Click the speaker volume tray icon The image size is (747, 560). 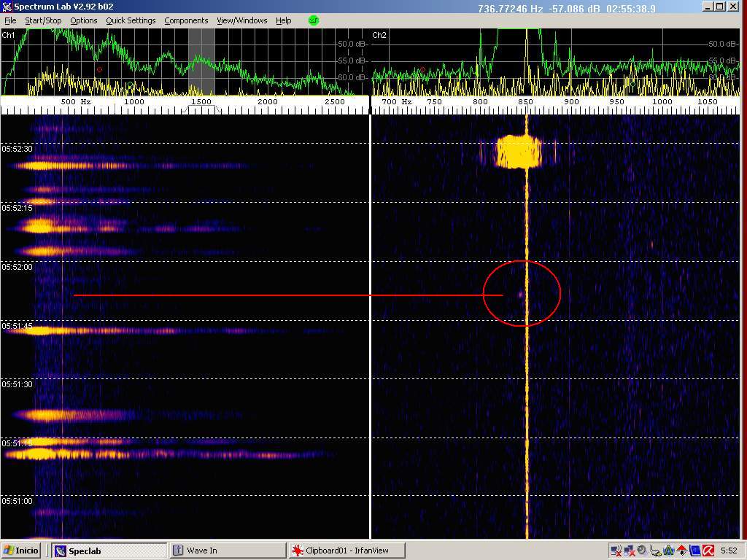[x=641, y=551]
